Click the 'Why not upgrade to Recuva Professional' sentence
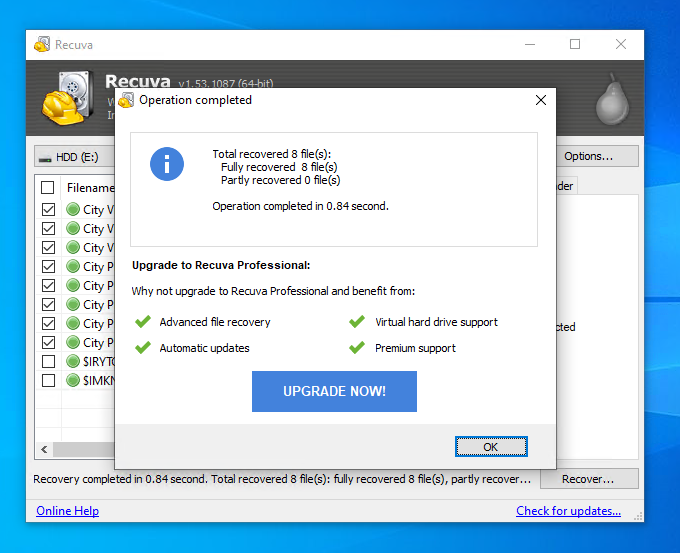Screen dimensions: 680x553 (x=273, y=291)
